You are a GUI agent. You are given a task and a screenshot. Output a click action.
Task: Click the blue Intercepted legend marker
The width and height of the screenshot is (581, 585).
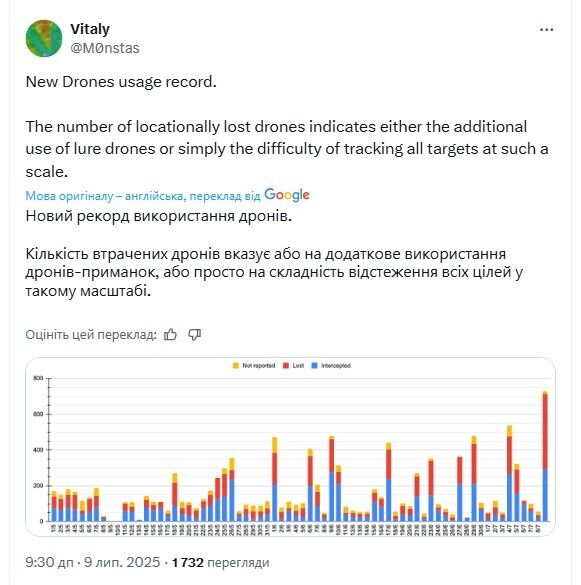tap(315, 366)
